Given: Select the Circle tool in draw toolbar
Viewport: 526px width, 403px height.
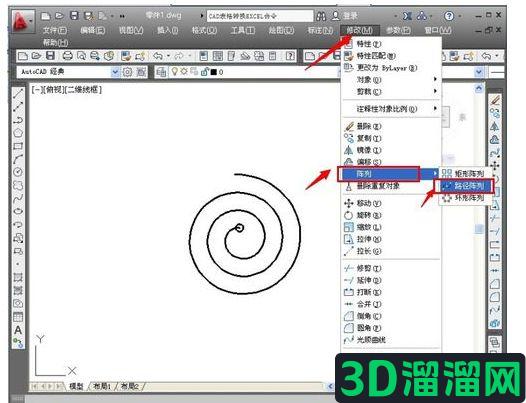Looking at the screenshot, I should coord(18,172).
